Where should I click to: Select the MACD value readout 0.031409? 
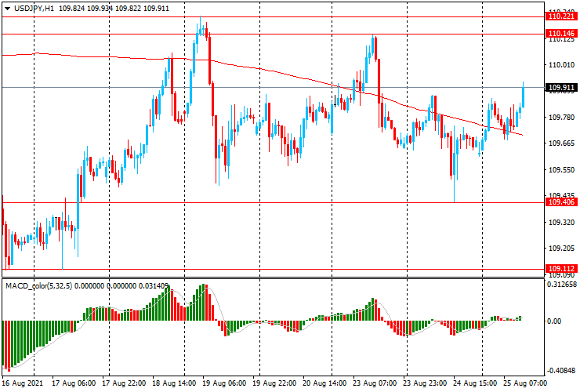click(154, 286)
